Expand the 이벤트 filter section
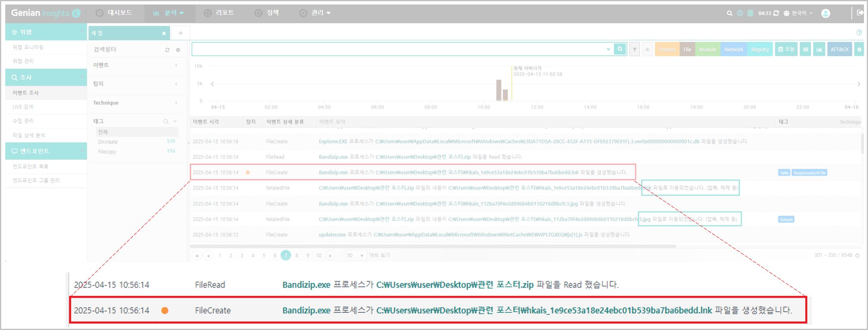 (x=136, y=65)
